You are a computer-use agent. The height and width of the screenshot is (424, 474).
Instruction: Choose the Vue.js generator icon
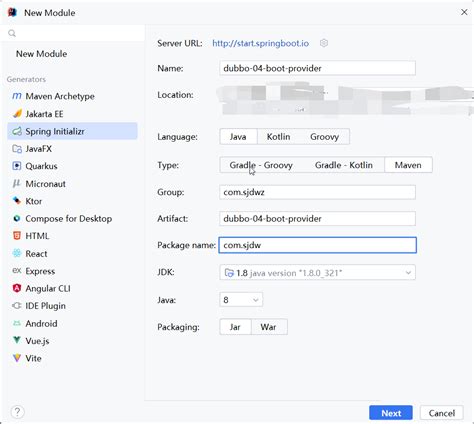[17, 340]
